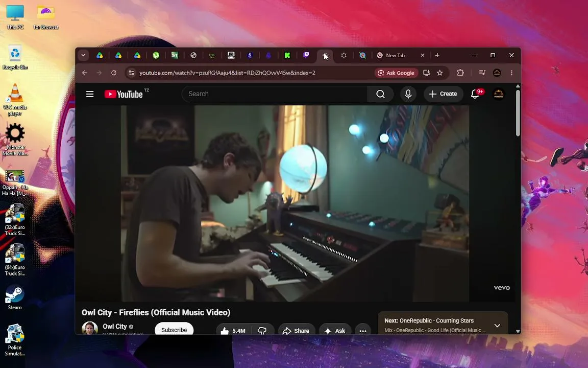Go forward with the forward arrow
588x368 pixels.
pyautogui.click(x=99, y=73)
